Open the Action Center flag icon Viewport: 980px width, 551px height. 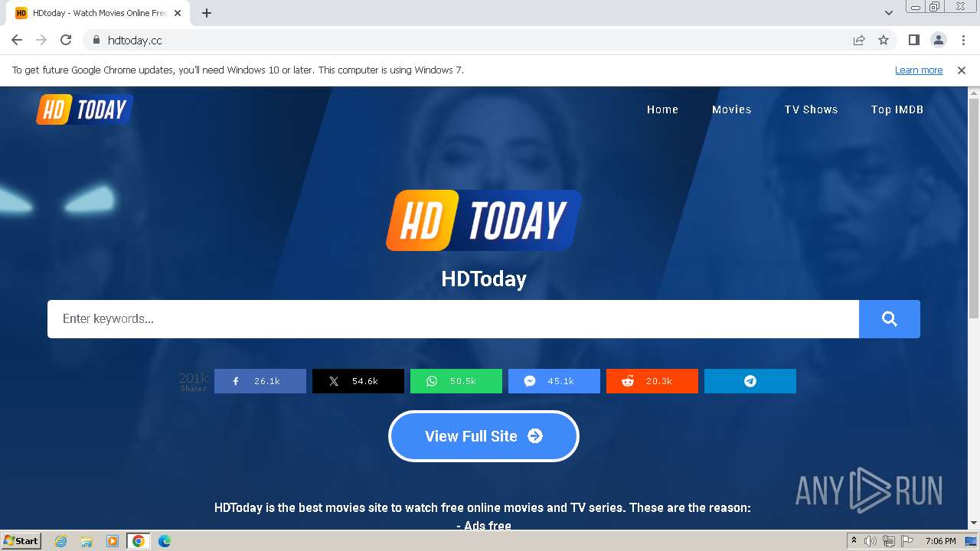[907, 541]
